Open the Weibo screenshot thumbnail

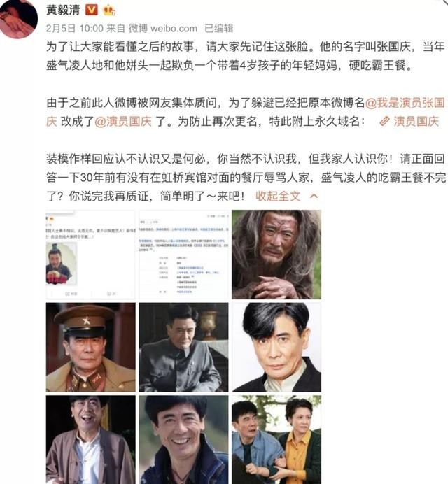click(91, 255)
